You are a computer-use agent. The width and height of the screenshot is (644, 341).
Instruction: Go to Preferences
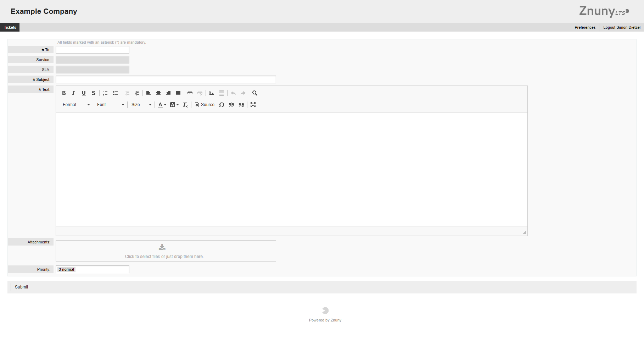tap(585, 28)
